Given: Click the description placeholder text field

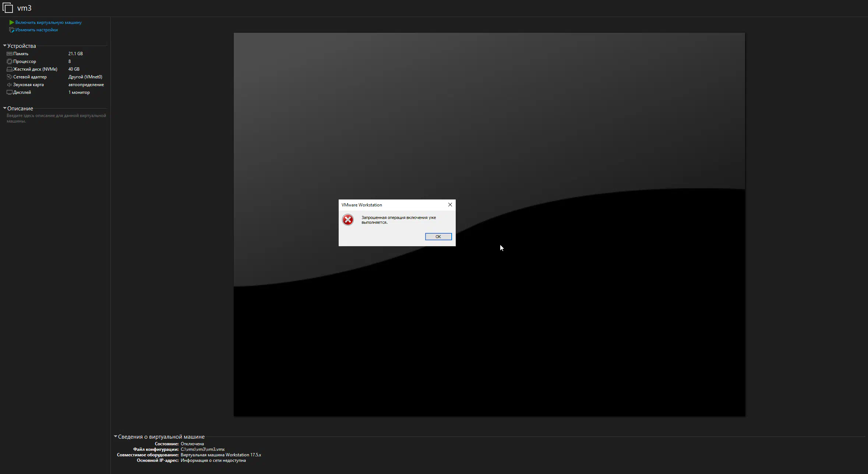Looking at the screenshot, I should click(x=56, y=118).
